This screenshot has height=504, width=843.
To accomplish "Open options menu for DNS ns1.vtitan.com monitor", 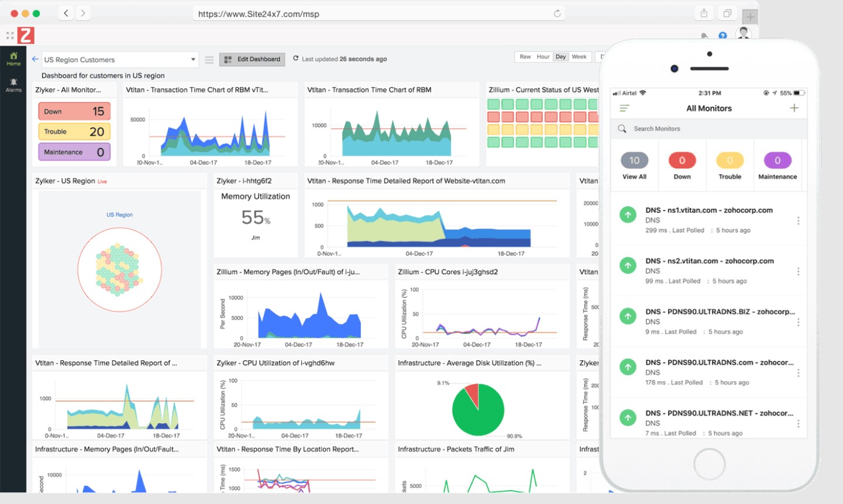I will point(798,220).
